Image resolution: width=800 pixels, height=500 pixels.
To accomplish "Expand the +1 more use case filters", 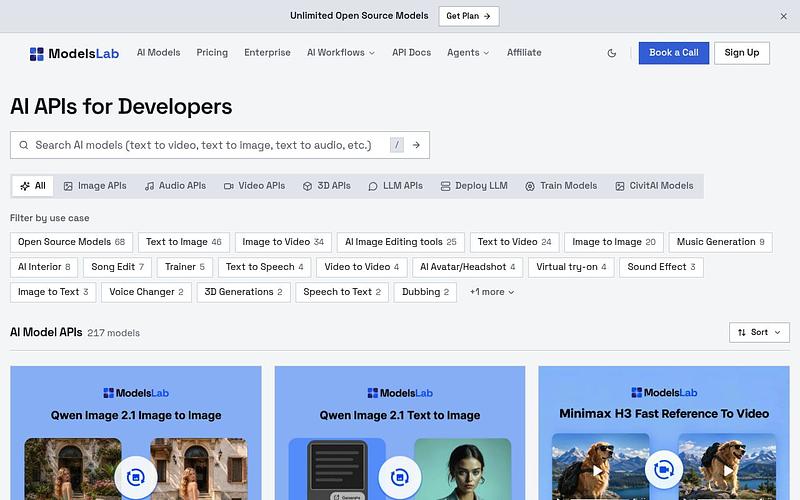I will click(492, 292).
